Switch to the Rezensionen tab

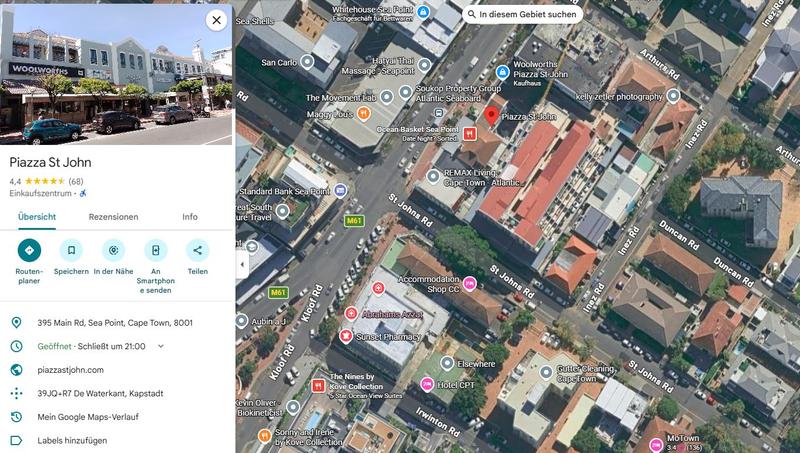point(113,217)
